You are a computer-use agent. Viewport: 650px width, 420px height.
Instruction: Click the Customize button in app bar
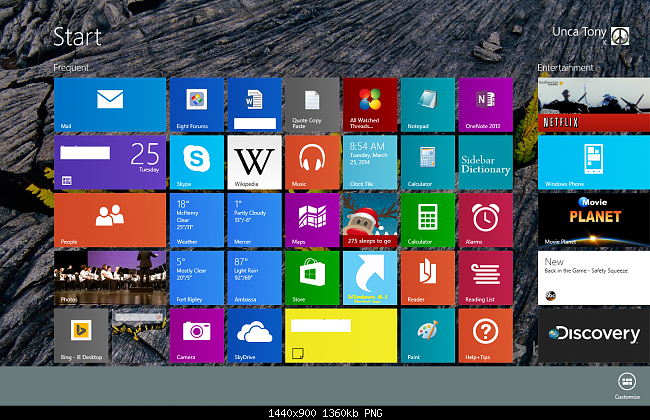coord(627,386)
